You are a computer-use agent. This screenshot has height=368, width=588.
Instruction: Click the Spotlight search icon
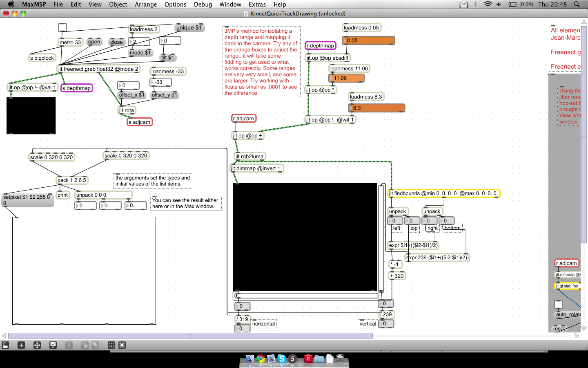click(x=577, y=4)
